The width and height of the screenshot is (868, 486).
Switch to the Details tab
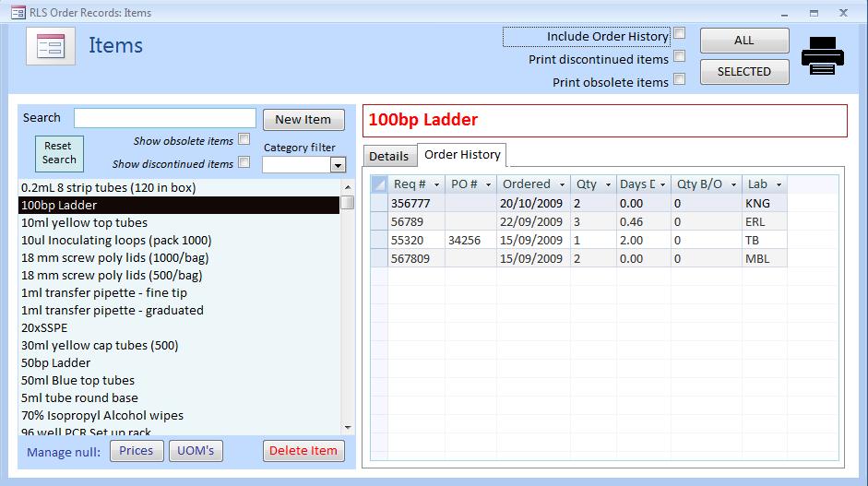pyautogui.click(x=388, y=156)
